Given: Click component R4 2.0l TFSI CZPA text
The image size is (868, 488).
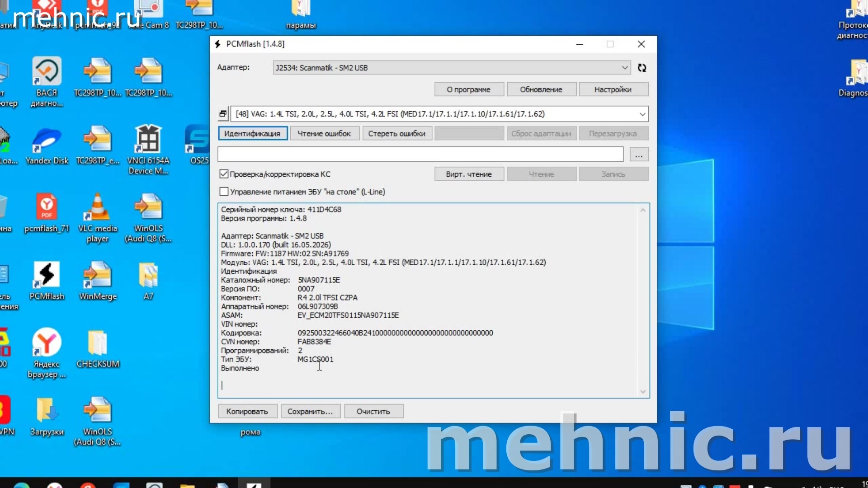Looking at the screenshot, I should click(x=327, y=298).
